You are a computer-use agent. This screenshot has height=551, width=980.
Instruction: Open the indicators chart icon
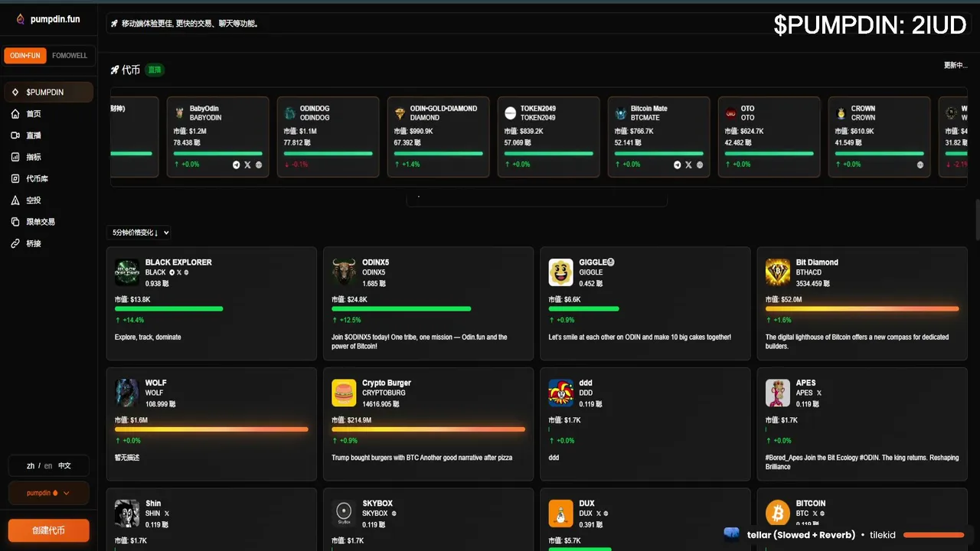15,157
